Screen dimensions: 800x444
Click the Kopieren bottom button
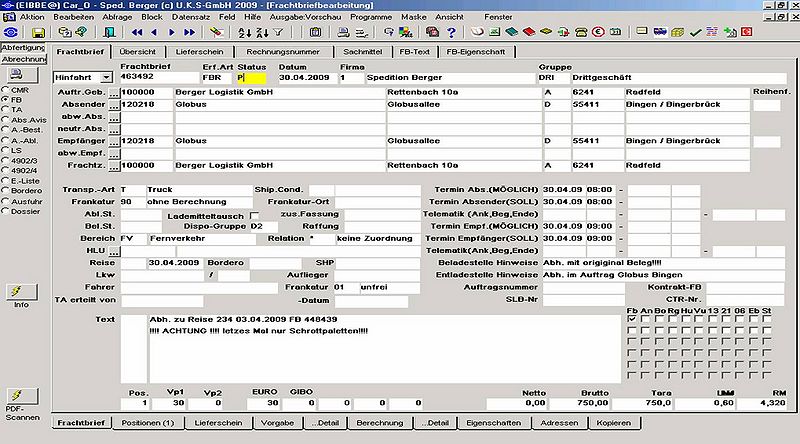tap(613, 423)
